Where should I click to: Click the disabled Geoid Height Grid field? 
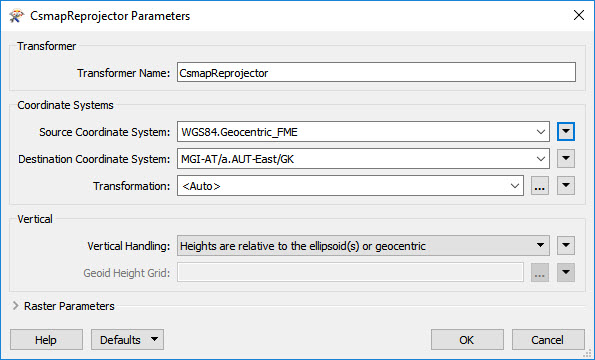coord(350,272)
